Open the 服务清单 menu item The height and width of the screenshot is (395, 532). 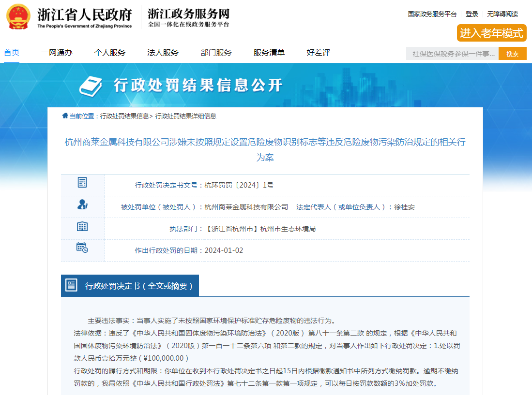click(x=269, y=53)
